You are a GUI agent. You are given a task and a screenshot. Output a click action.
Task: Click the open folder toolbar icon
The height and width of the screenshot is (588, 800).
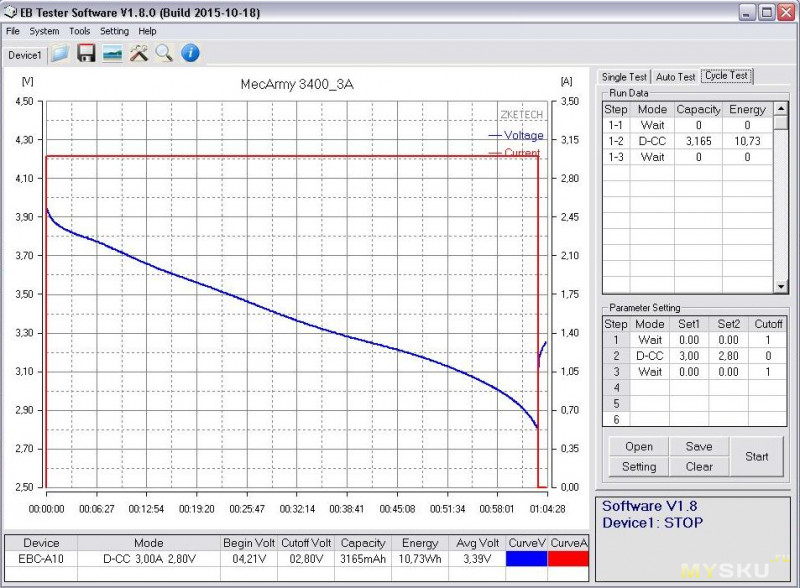point(60,54)
